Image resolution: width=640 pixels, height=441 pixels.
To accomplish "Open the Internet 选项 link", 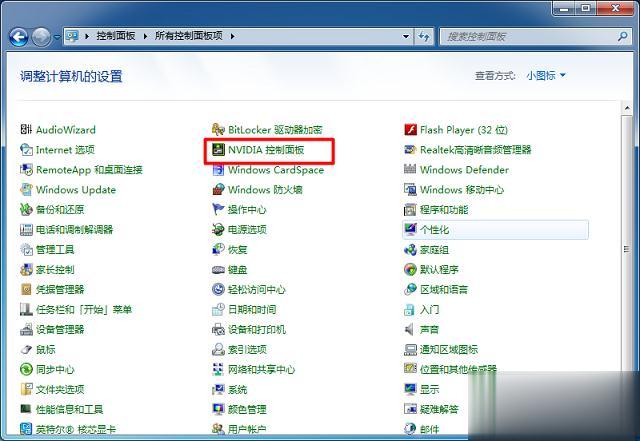I will [65, 150].
